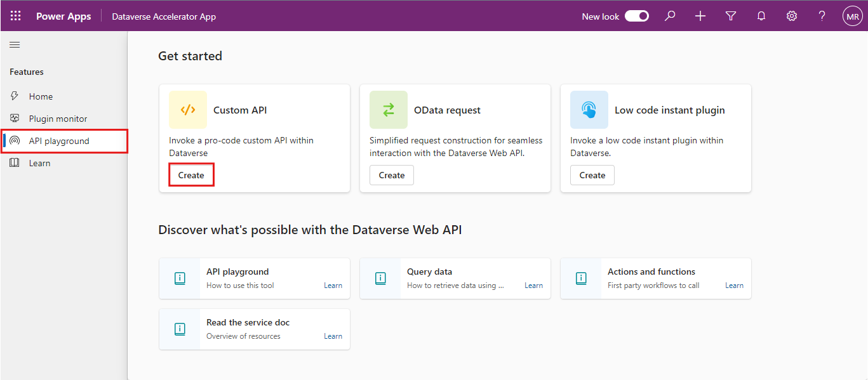Click the search magnifier icon in header
The height and width of the screenshot is (380, 868).
click(670, 16)
